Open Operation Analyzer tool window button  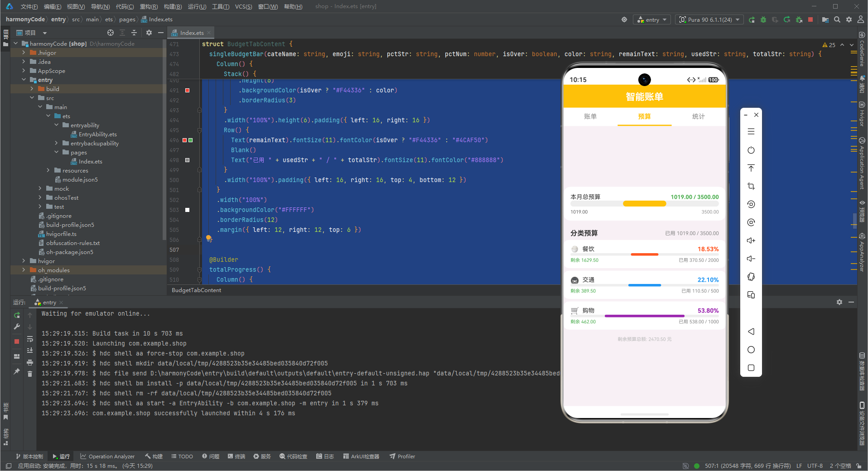(x=107, y=456)
